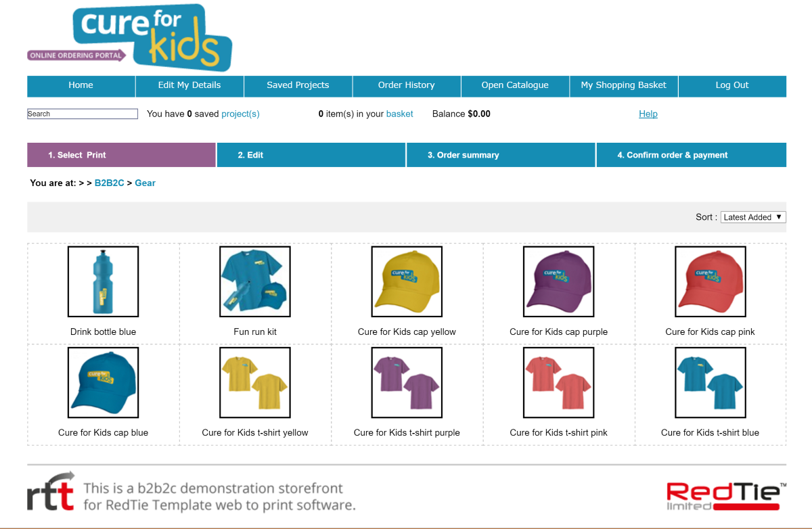Open the purple t-shirt product image
The width and height of the screenshot is (812, 529).
(x=407, y=382)
